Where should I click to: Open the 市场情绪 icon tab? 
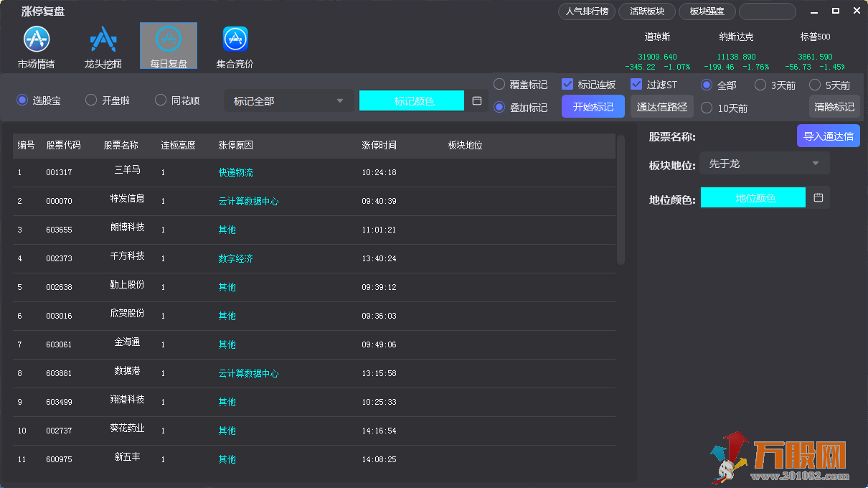pyautogui.click(x=36, y=47)
